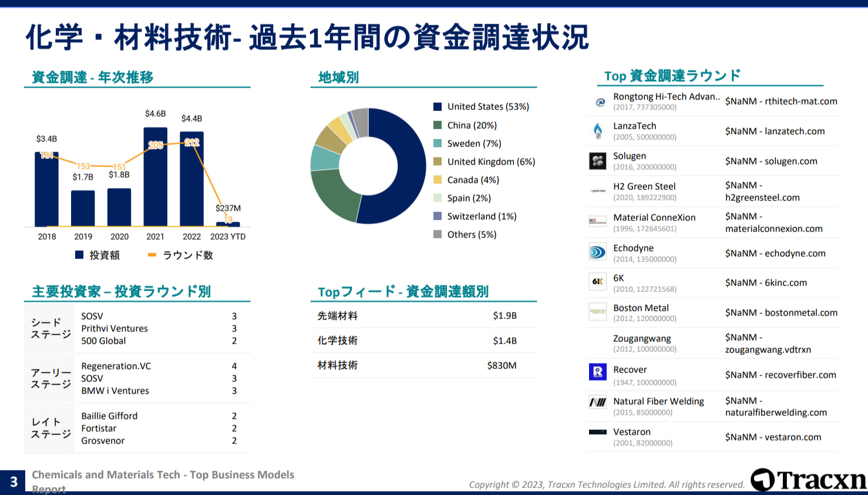Click the page number 3 box

[x=13, y=482]
